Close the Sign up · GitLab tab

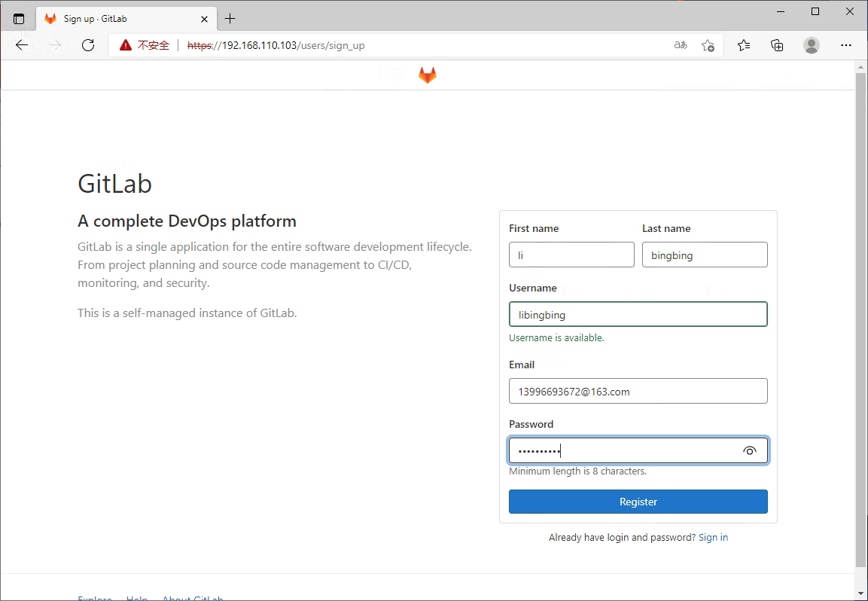[x=204, y=19]
